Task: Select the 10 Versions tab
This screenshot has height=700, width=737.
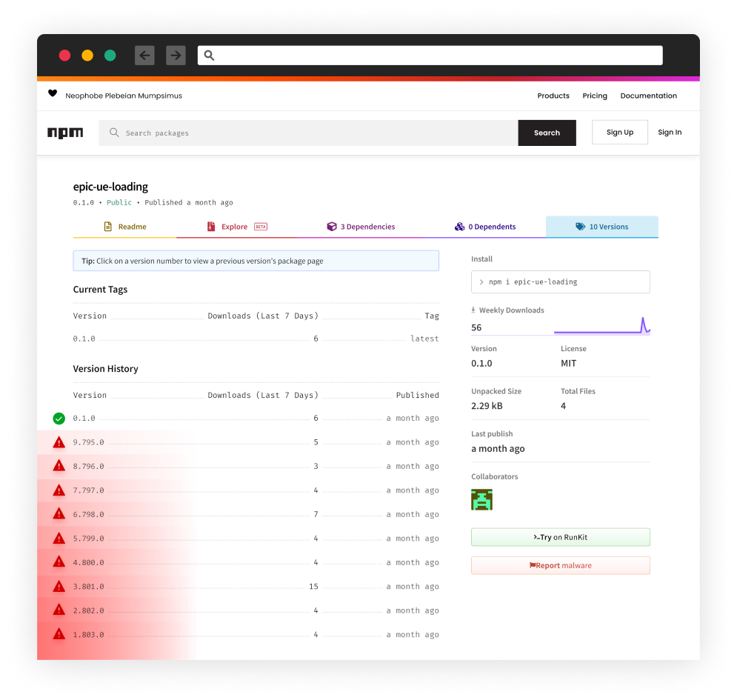Action: [601, 227]
